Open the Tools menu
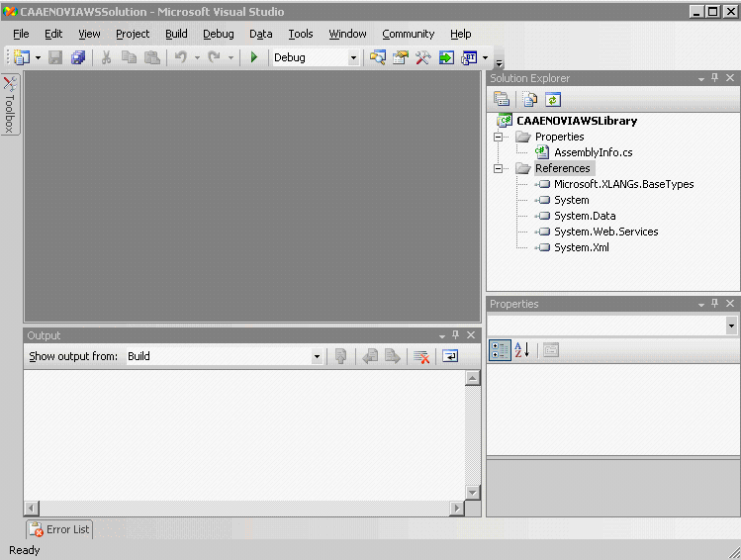 click(x=301, y=34)
